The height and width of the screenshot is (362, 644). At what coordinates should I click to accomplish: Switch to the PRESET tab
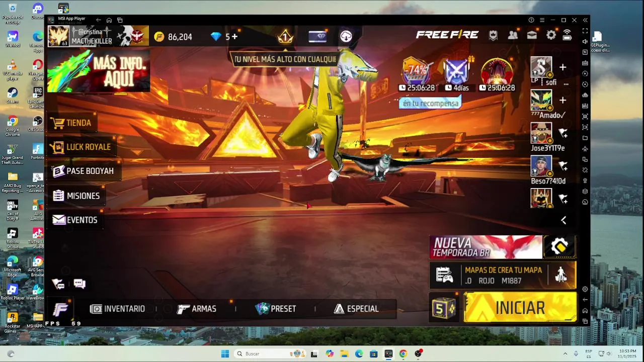(x=276, y=309)
